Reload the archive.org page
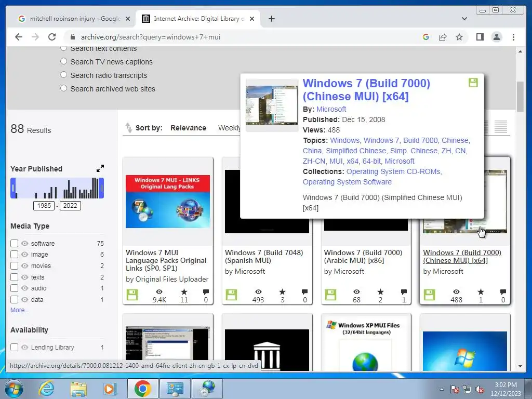The height and width of the screenshot is (399, 532). pyautogui.click(x=51, y=37)
